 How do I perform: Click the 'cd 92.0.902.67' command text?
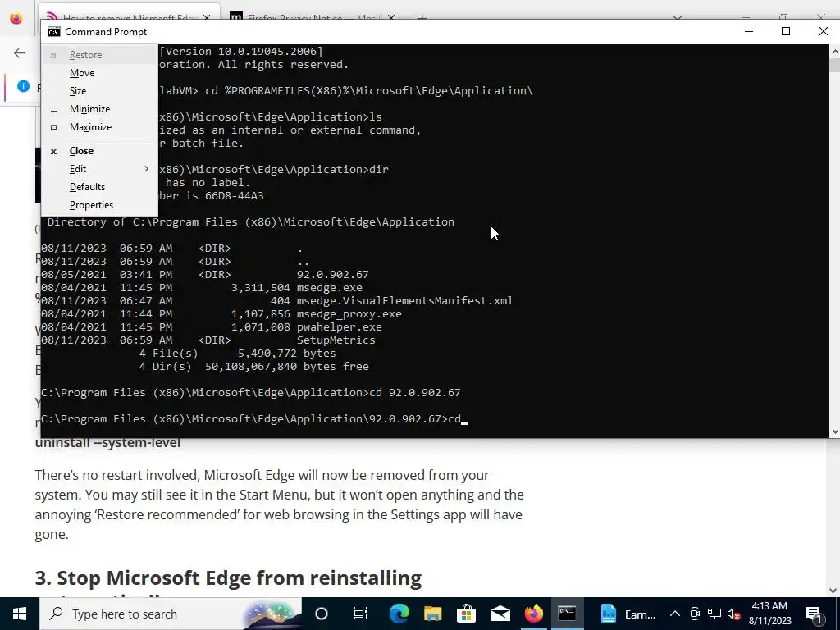pyautogui.click(x=415, y=393)
